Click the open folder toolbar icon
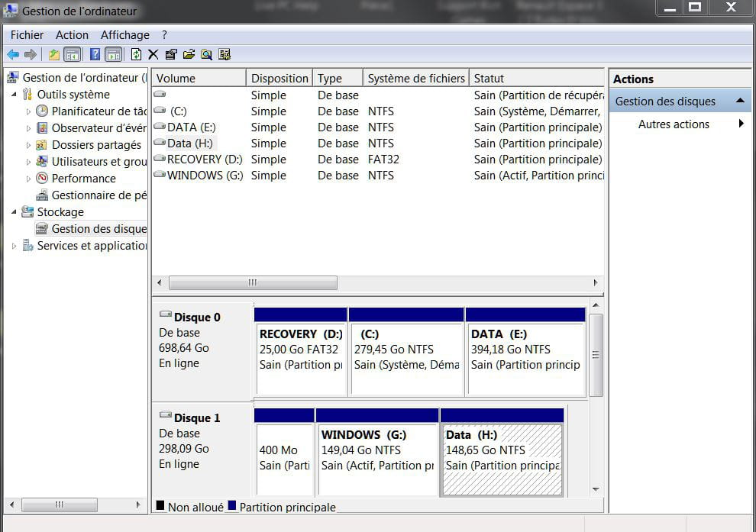 pyautogui.click(x=189, y=54)
